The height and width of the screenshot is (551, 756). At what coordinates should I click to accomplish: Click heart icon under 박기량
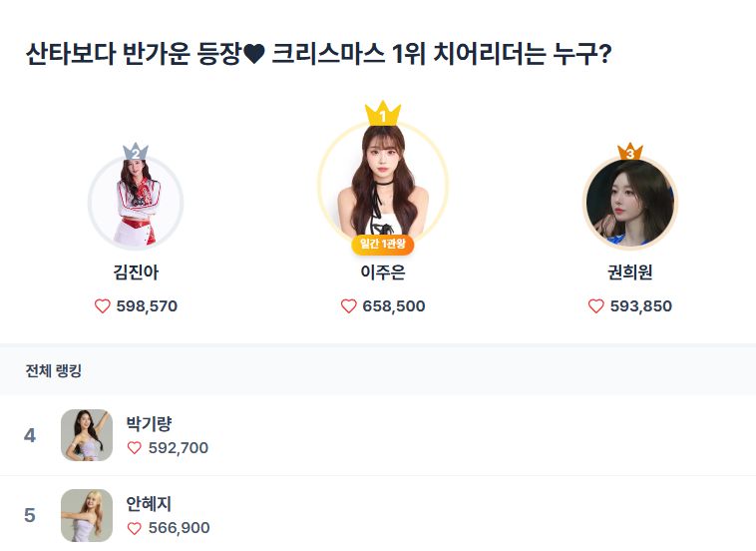pos(135,448)
